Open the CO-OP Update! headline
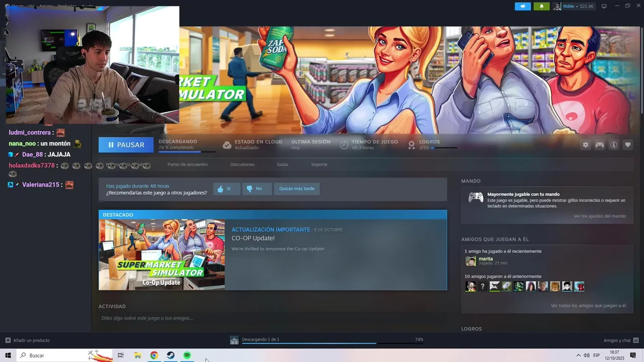 tap(253, 238)
